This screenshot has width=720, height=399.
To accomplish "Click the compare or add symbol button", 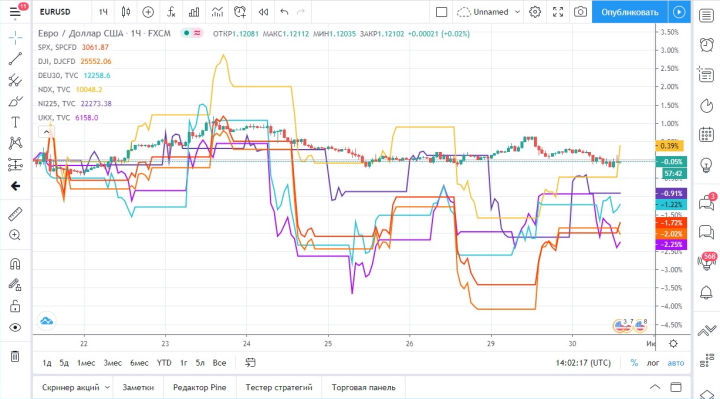I will point(148,12).
